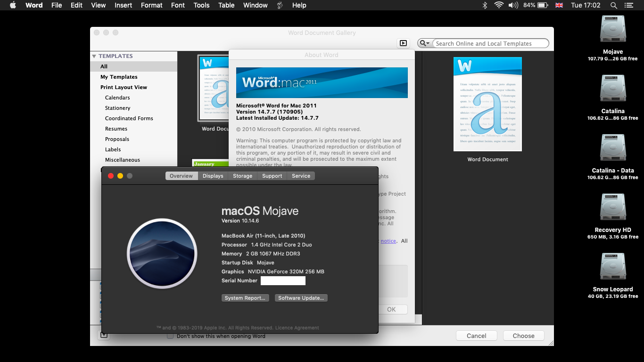
Task: Click the Choose button
Action: click(523, 336)
